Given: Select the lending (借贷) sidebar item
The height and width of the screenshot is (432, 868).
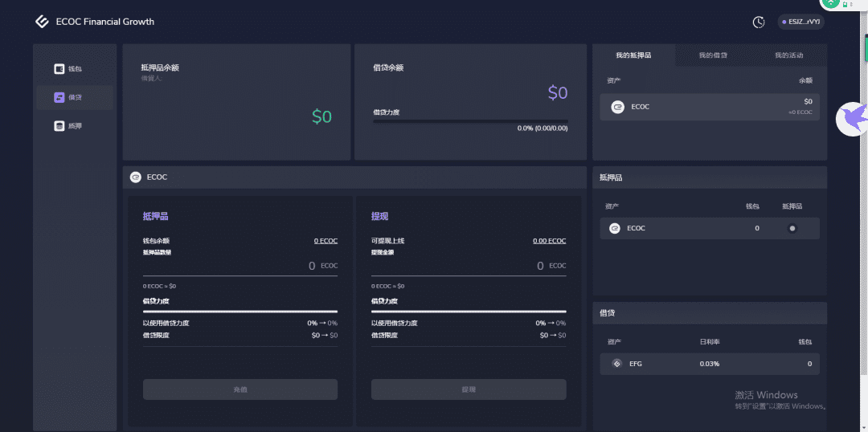Looking at the screenshot, I should click(75, 97).
